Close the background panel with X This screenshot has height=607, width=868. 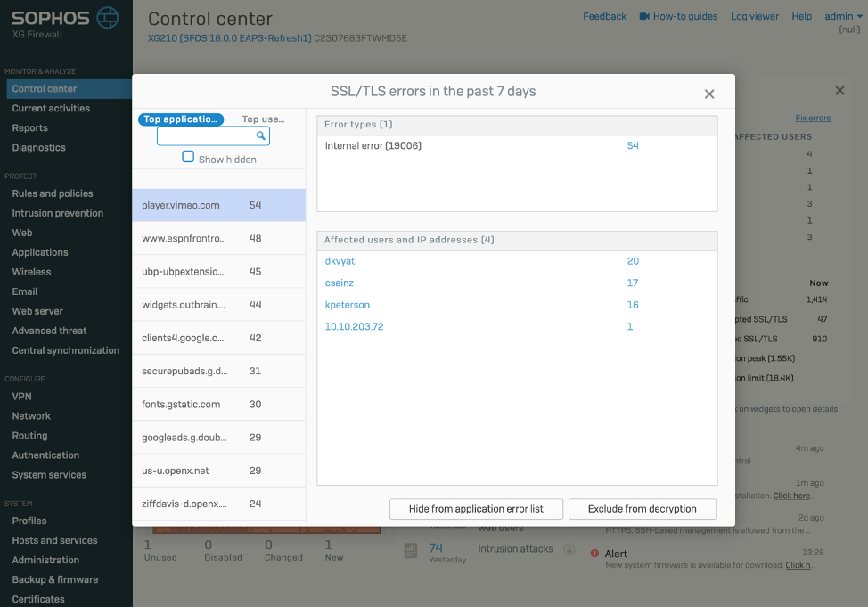(839, 91)
